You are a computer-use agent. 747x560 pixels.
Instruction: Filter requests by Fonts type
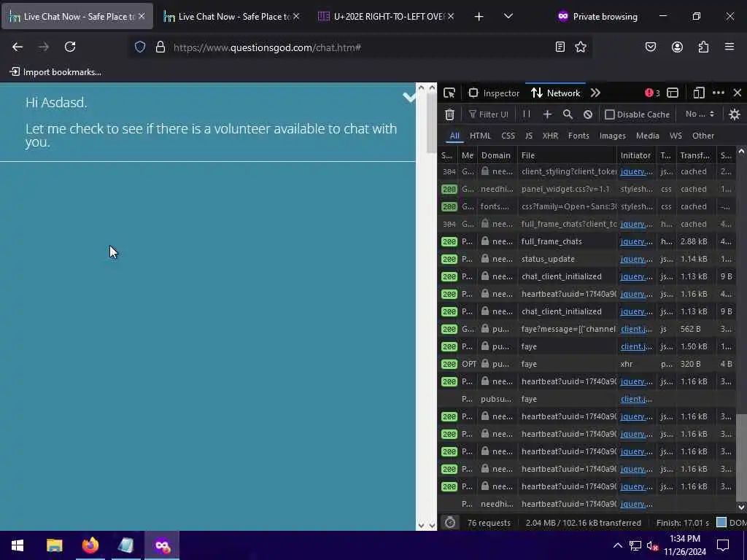click(x=578, y=136)
